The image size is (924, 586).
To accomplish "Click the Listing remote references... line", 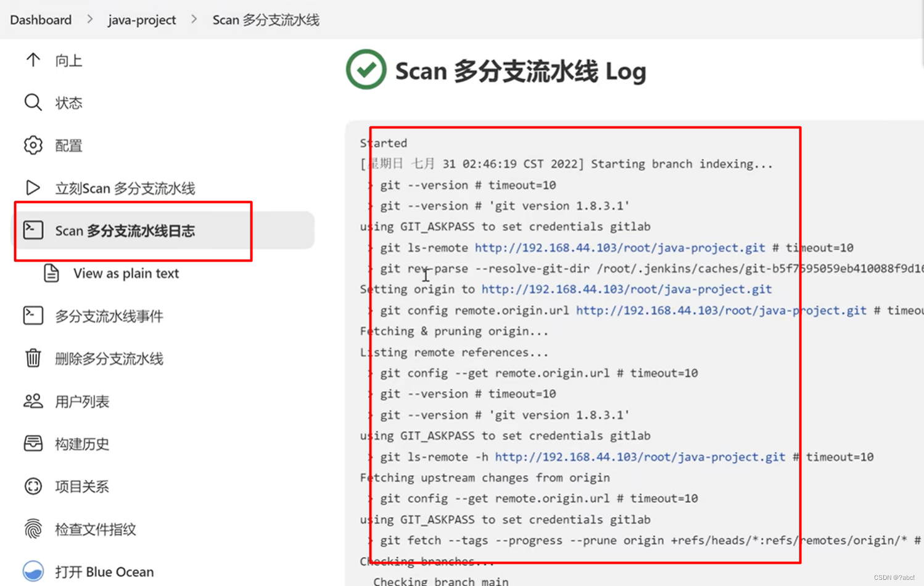I will 454,352.
